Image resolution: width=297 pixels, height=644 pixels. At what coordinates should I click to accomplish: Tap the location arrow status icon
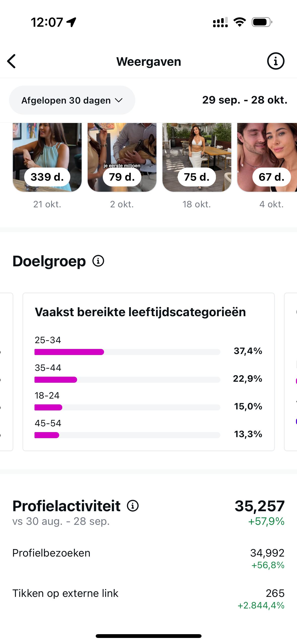click(x=71, y=22)
